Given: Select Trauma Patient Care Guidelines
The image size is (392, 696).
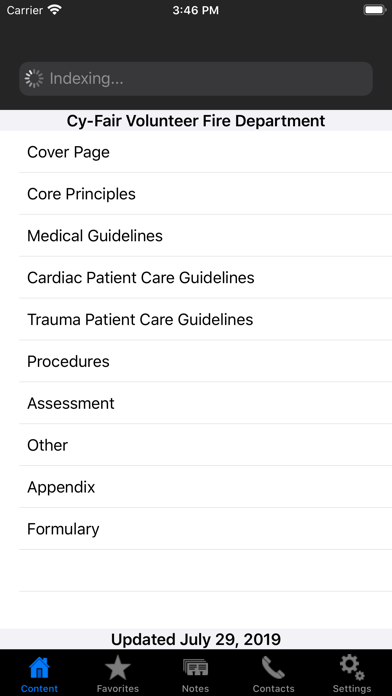Looking at the screenshot, I should pos(205,319).
